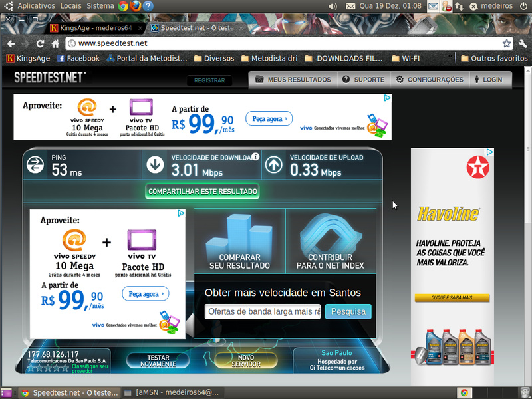Click AdChoices icon on lower-left Vivo ad
This screenshot has width=532, height=399.
[181, 213]
